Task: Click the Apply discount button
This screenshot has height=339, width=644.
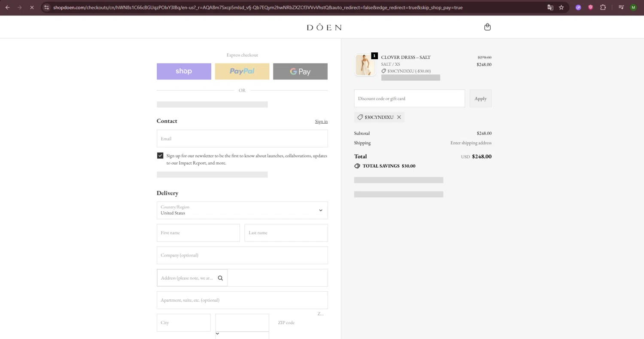Action: [x=480, y=98]
